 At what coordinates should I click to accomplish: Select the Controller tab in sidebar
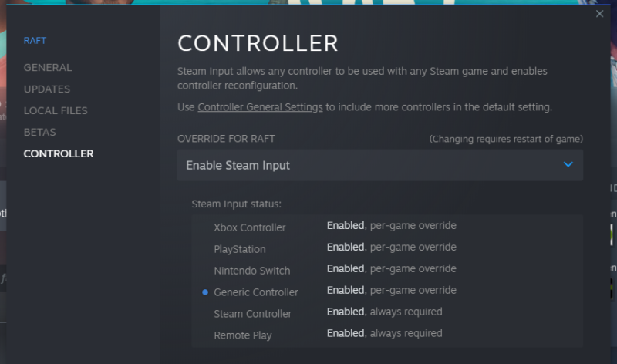point(59,154)
